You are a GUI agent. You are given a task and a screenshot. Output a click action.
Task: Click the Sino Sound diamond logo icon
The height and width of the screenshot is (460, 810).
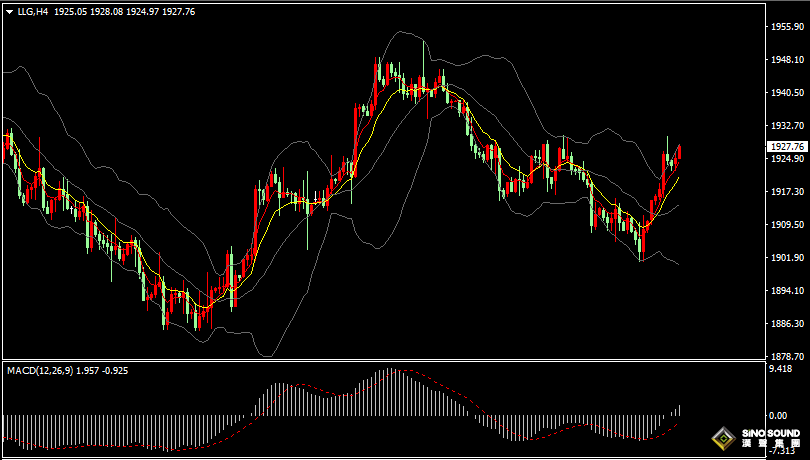(x=721, y=438)
